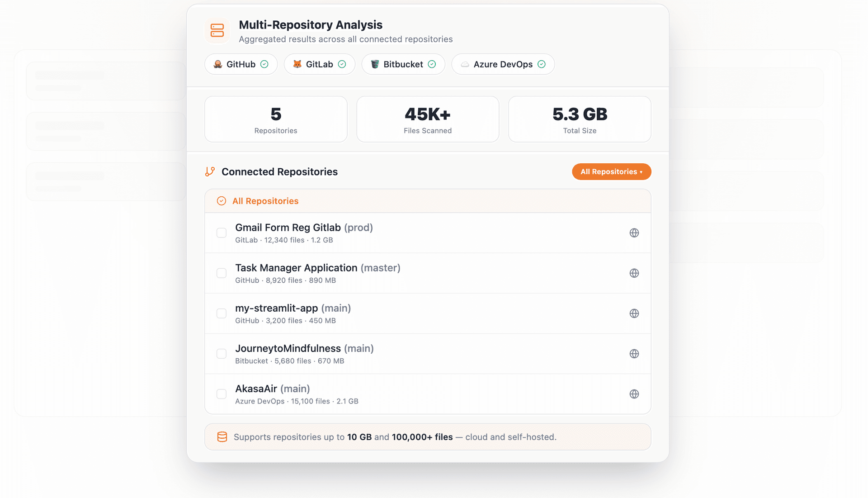The image size is (868, 498).
Task: Click the 5.3 GB Total Size card
Action: click(x=579, y=119)
